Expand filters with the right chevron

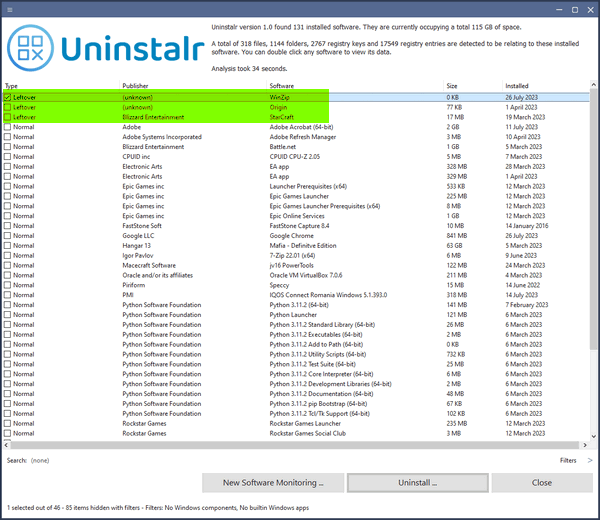(x=590, y=460)
